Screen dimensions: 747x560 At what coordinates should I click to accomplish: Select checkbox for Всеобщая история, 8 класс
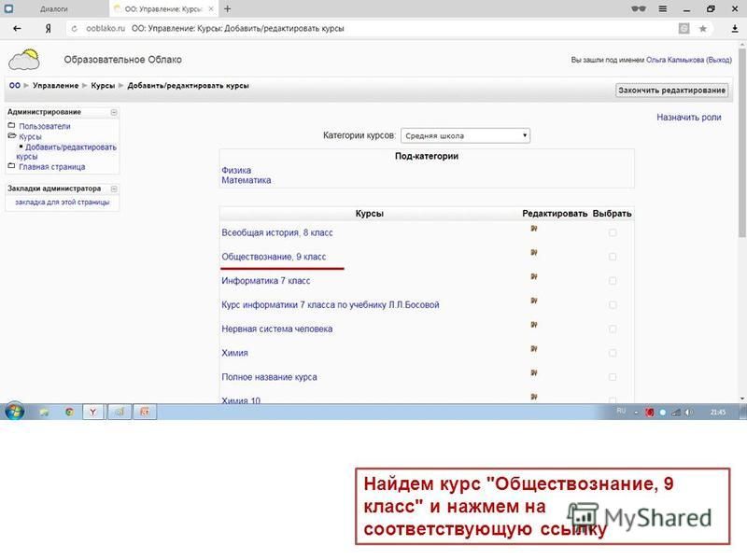point(613,232)
